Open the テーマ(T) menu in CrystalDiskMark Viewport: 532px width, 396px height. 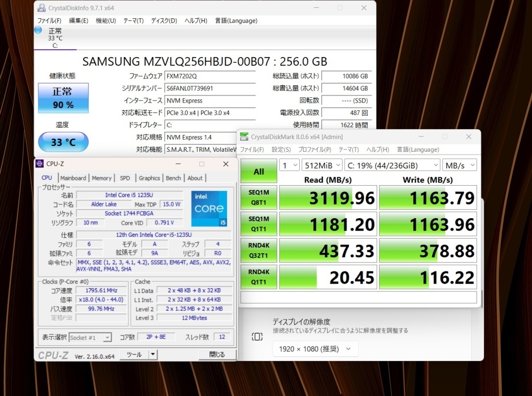pos(348,150)
